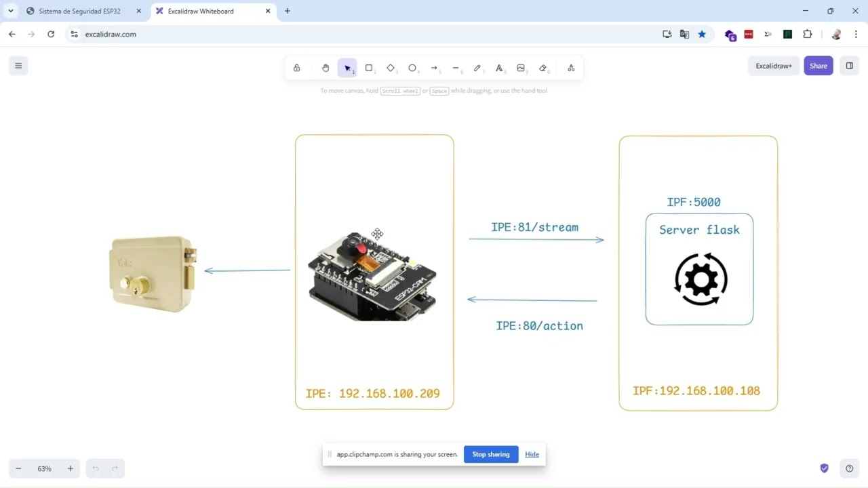Click the Excalidraw+ button

pos(774,66)
